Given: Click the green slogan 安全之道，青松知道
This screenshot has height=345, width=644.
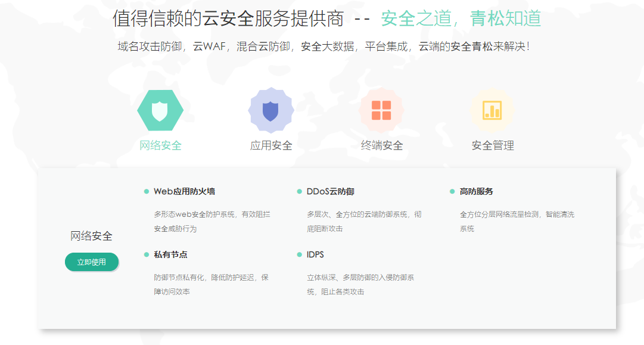Looking at the screenshot, I should click(461, 18).
